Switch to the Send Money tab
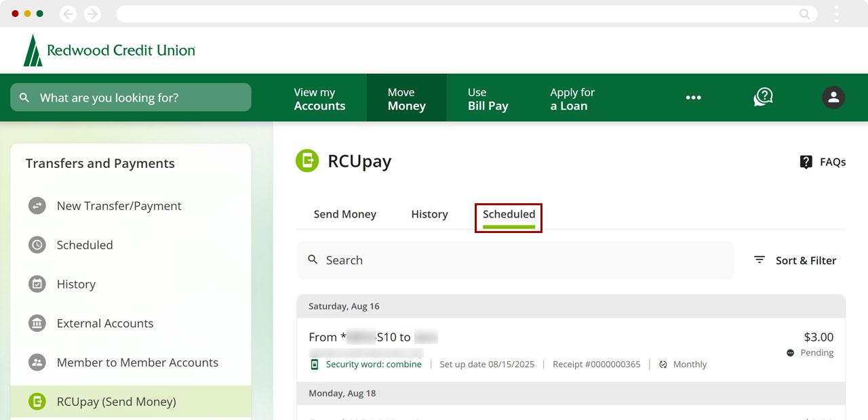The width and height of the screenshot is (868, 420). [345, 214]
